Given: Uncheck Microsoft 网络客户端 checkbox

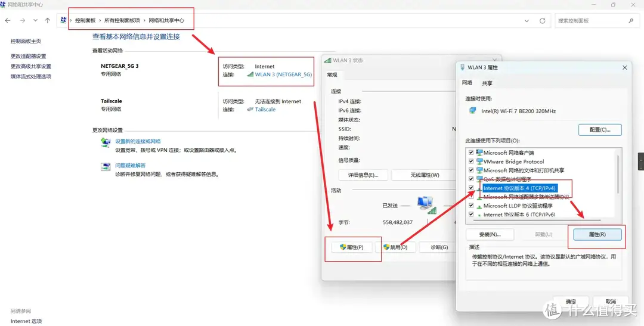Looking at the screenshot, I should [471, 153].
